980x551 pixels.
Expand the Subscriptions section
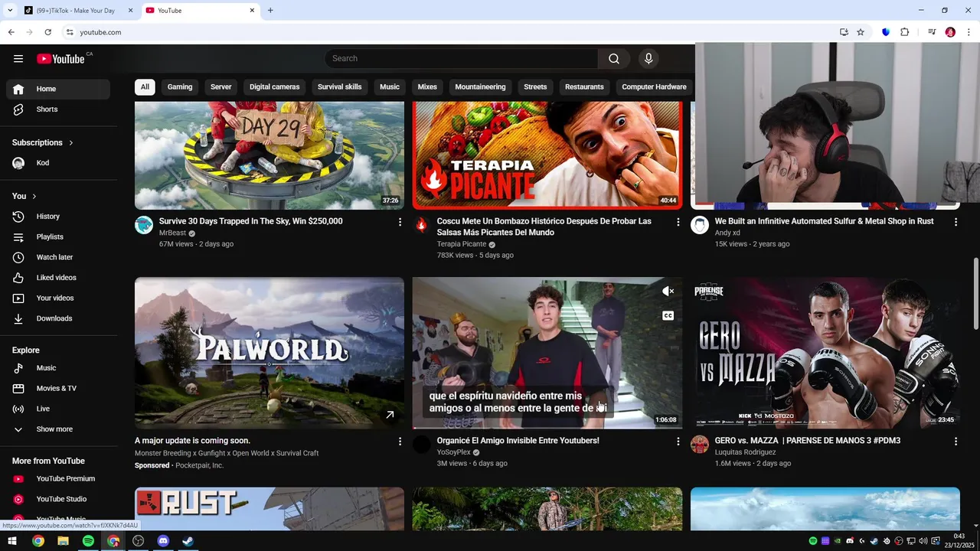(43, 142)
